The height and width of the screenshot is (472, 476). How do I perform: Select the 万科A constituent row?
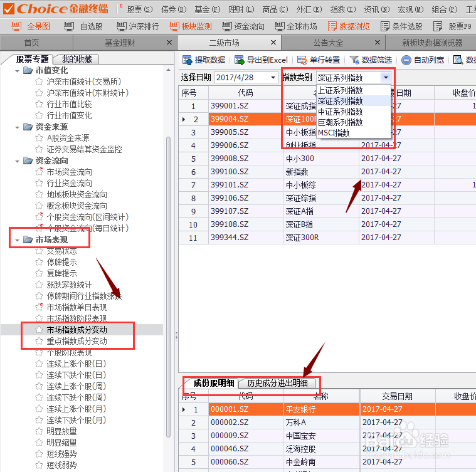pyautogui.click(x=327, y=422)
